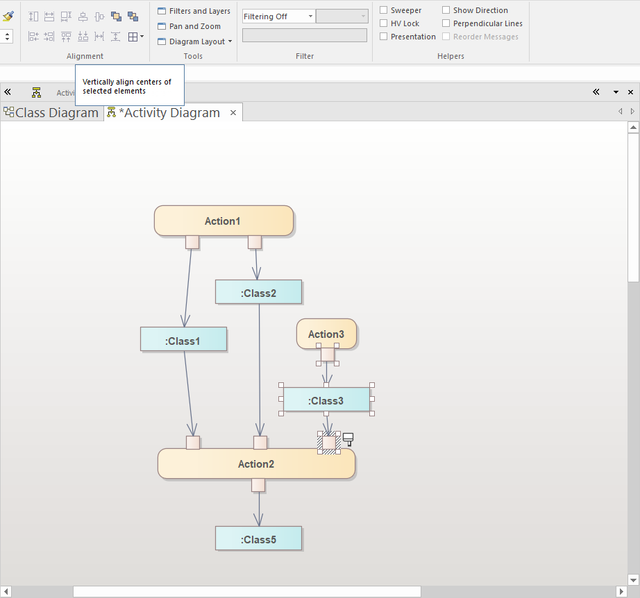This screenshot has height=598, width=640.
Task: Select the Action3 element
Action: point(326,334)
